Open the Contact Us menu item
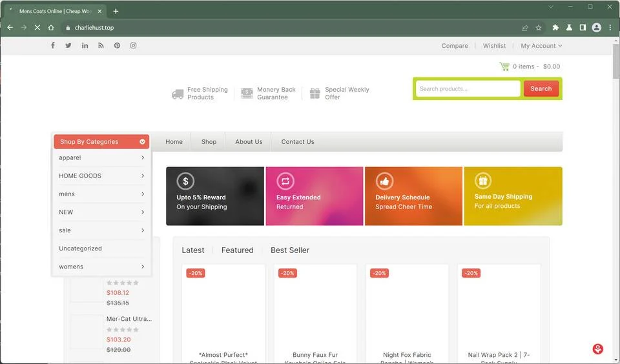The height and width of the screenshot is (364, 620). (298, 142)
